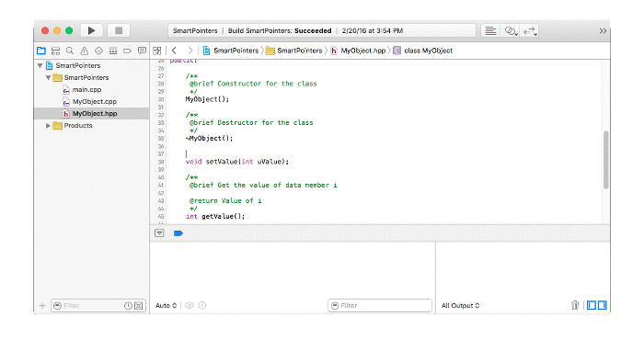644x362 pixels.
Task: Open the All Output dropdown
Action: point(460,305)
